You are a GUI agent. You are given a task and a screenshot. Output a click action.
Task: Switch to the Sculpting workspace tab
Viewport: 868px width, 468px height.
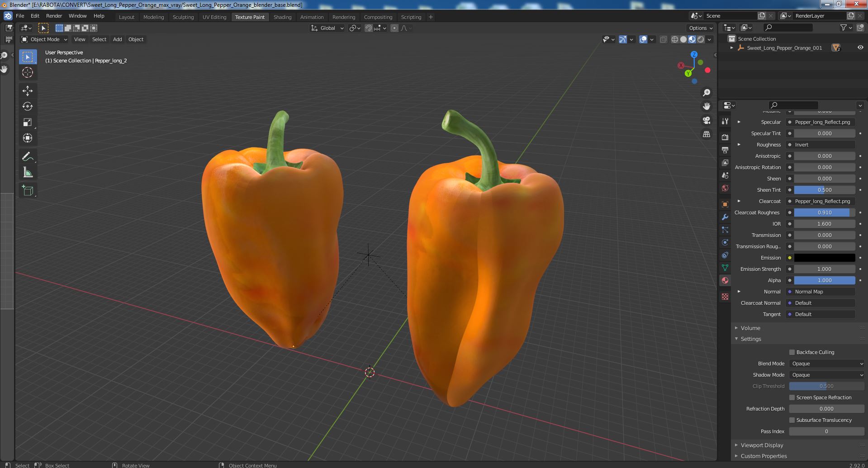coord(183,17)
